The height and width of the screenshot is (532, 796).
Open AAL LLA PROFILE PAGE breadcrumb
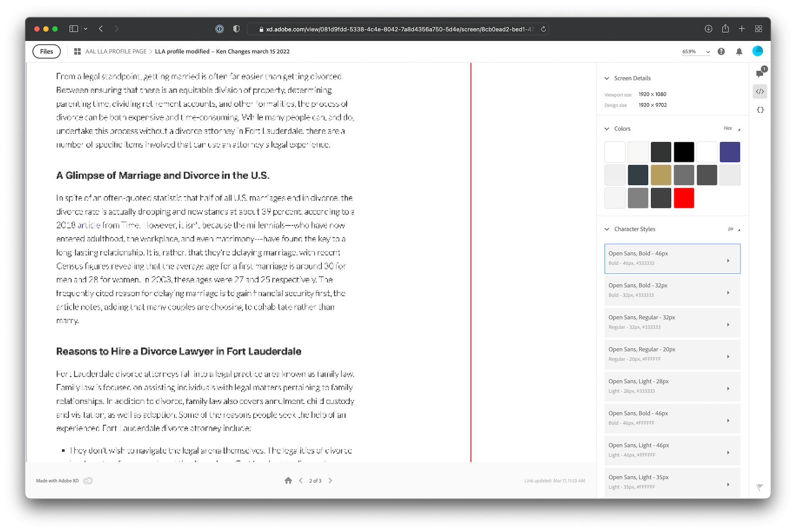116,51
